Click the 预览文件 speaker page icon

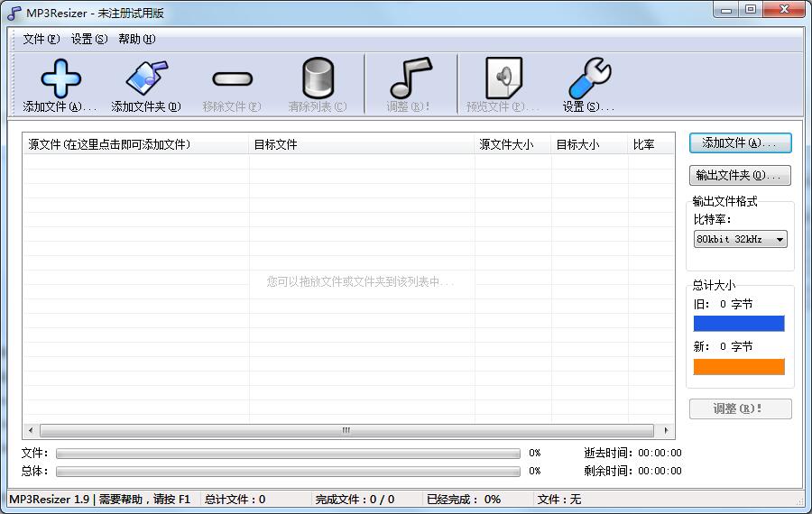503,79
